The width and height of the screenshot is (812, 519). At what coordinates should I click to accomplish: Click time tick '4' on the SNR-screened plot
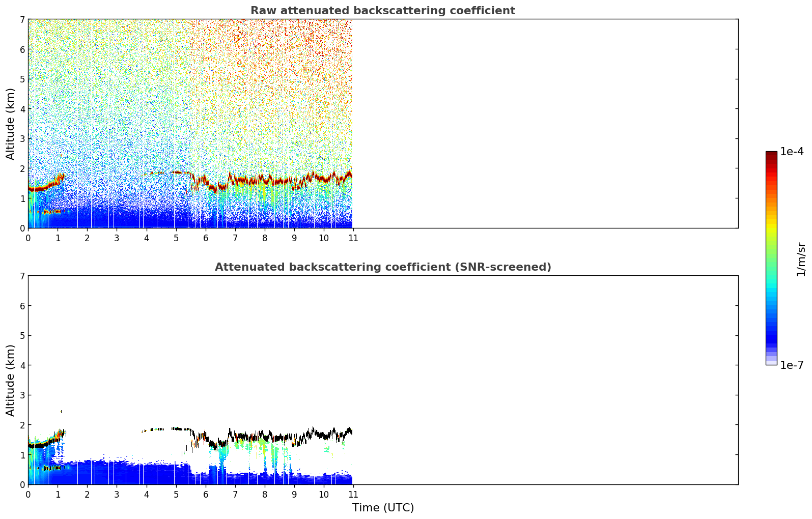[147, 495]
